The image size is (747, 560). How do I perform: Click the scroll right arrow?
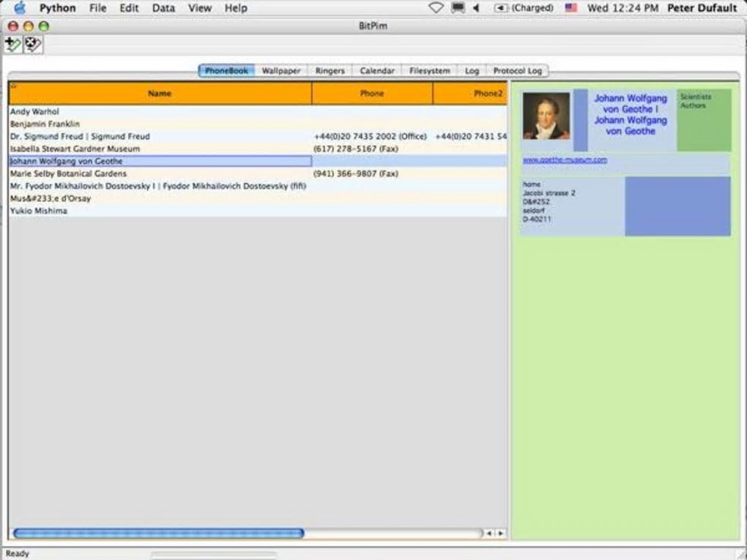pos(500,534)
